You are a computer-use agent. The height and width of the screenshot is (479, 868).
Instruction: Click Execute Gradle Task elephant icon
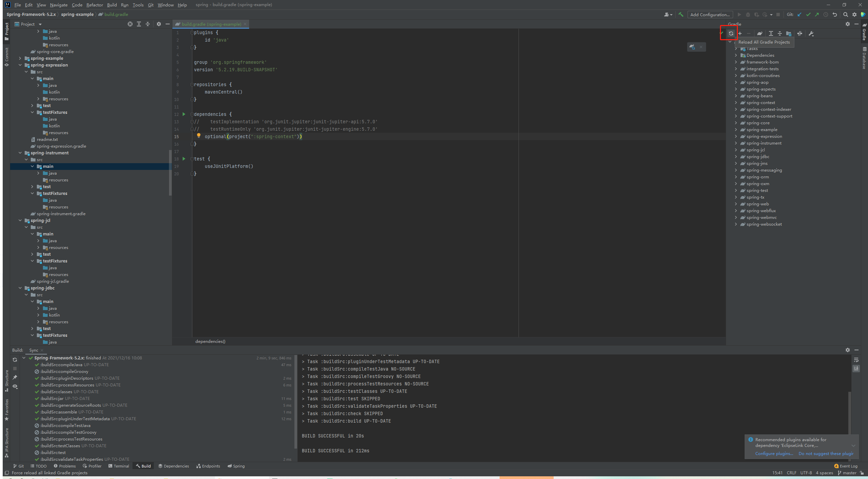coord(759,33)
